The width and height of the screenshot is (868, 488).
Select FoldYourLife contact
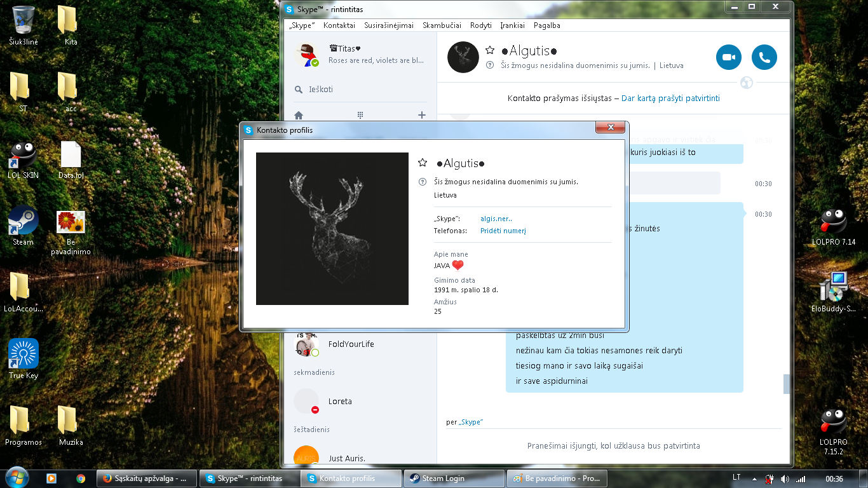[x=359, y=344]
